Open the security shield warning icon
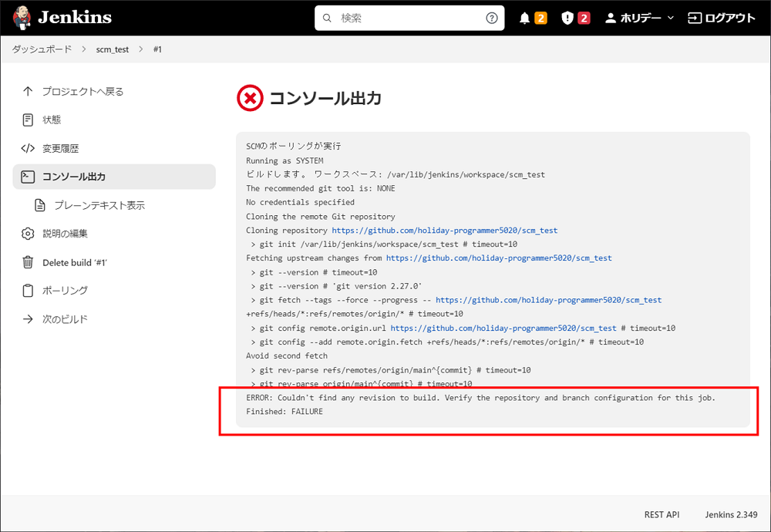 [567, 19]
